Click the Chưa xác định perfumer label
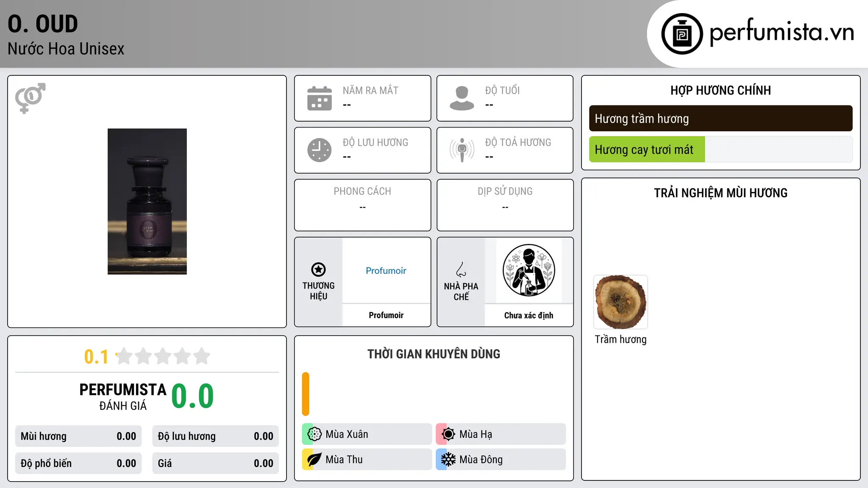Image resolution: width=868 pixels, height=488 pixels. pyautogui.click(x=529, y=315)
